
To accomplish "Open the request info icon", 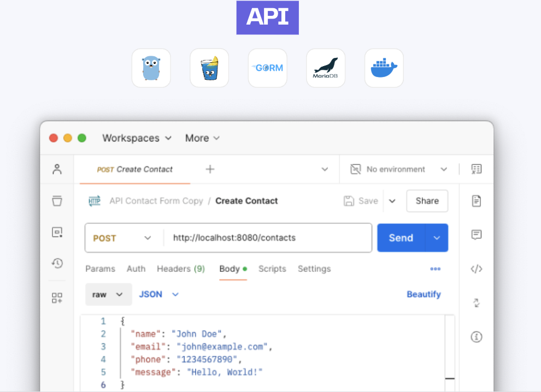I will 476,337.
